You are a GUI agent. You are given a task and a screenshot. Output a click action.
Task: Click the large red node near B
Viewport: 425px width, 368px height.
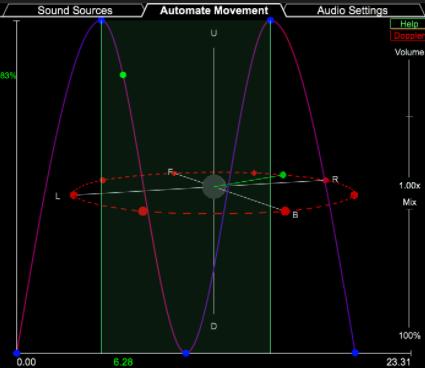pyautogui.click(x=285, y=211)
